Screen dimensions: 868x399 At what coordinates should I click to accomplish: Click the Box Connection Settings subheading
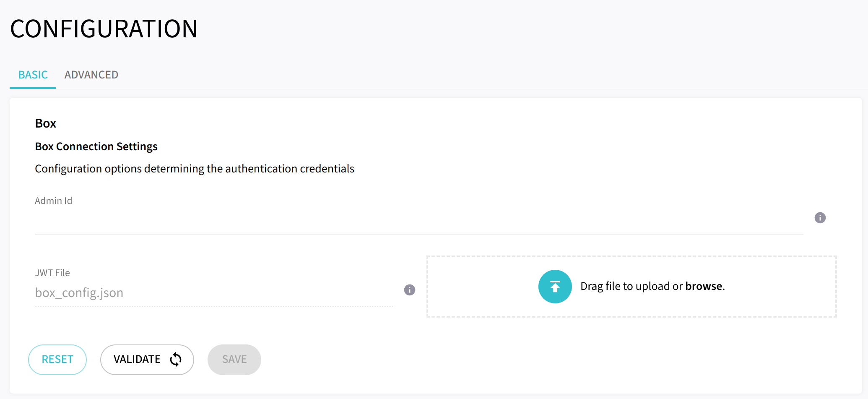click(96, 146)
